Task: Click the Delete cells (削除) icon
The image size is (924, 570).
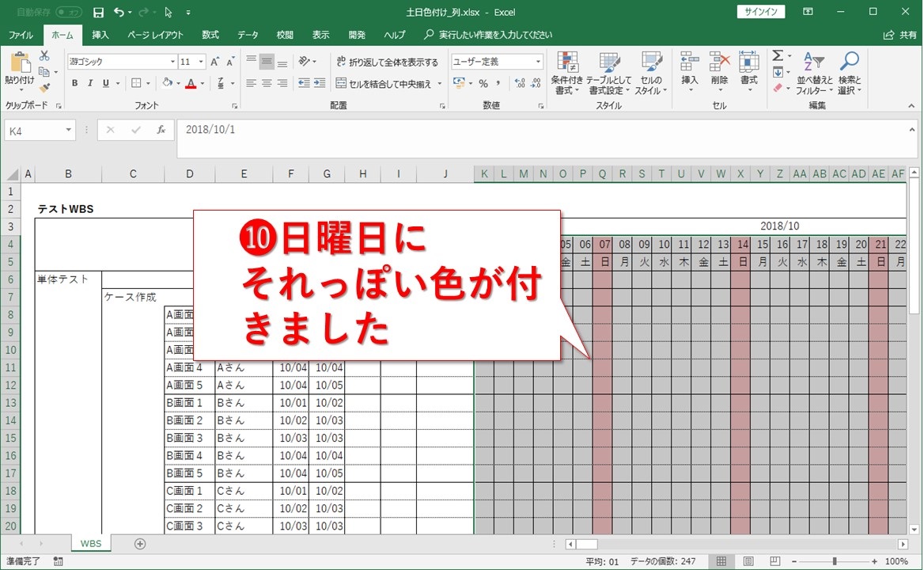Action: (718, 73)
